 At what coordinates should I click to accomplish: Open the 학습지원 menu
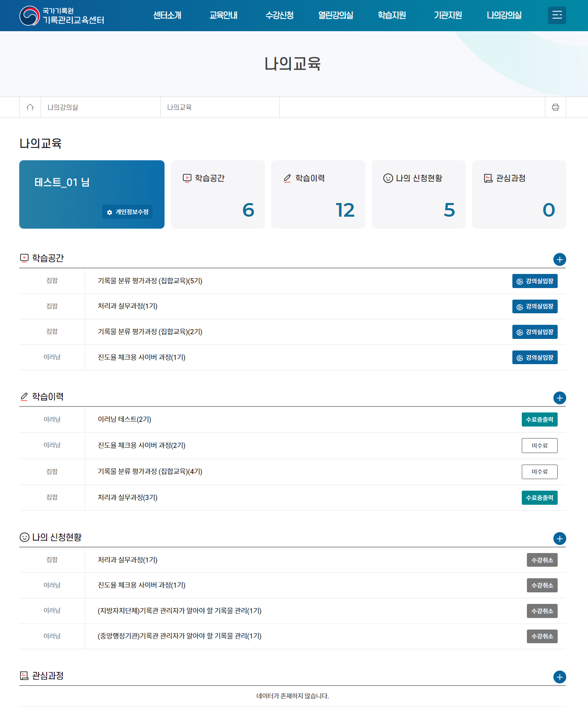(x=392, y=15)
